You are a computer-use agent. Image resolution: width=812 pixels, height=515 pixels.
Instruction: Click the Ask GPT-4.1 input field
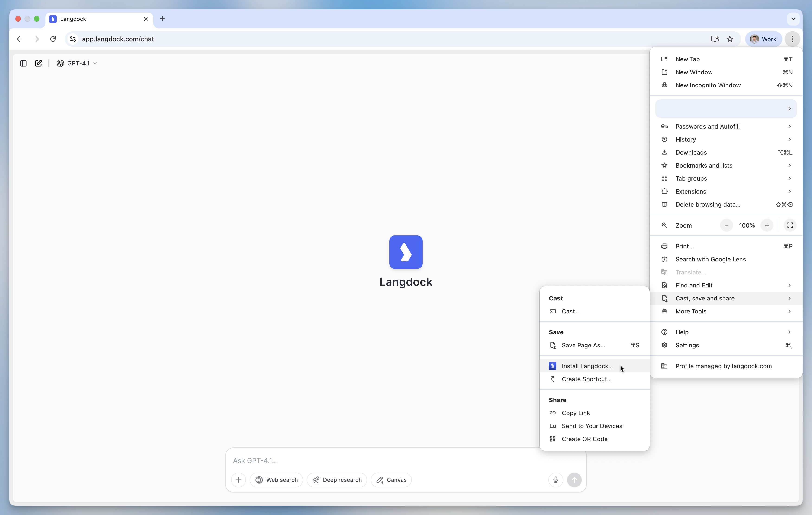pyautogui.click(x=388, y=460)
